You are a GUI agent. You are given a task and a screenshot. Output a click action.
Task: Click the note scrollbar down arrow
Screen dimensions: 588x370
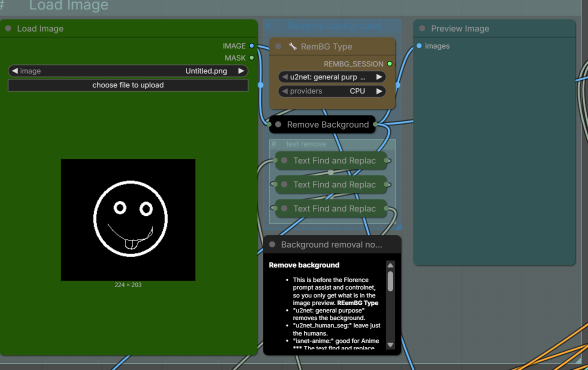coord(390,345)
